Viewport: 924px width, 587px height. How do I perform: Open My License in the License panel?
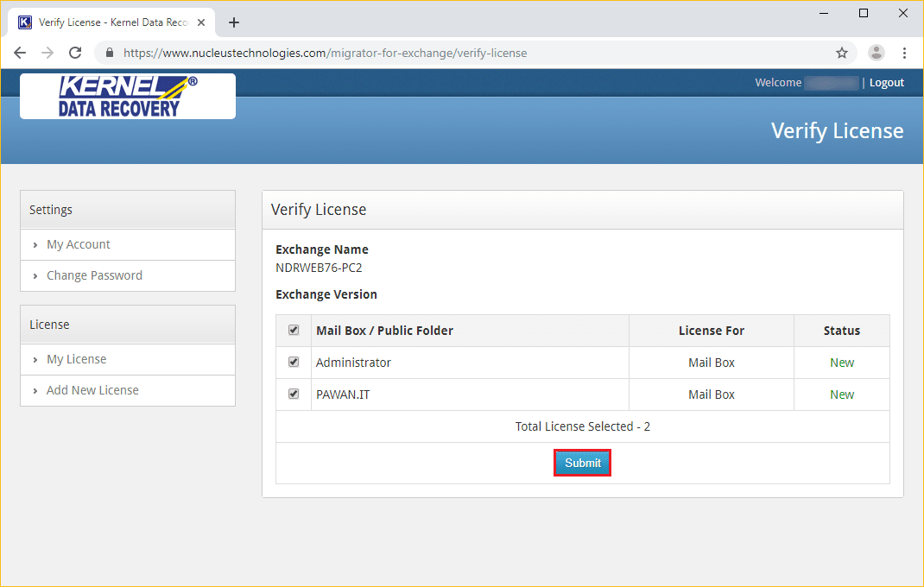tap(77, 359)
